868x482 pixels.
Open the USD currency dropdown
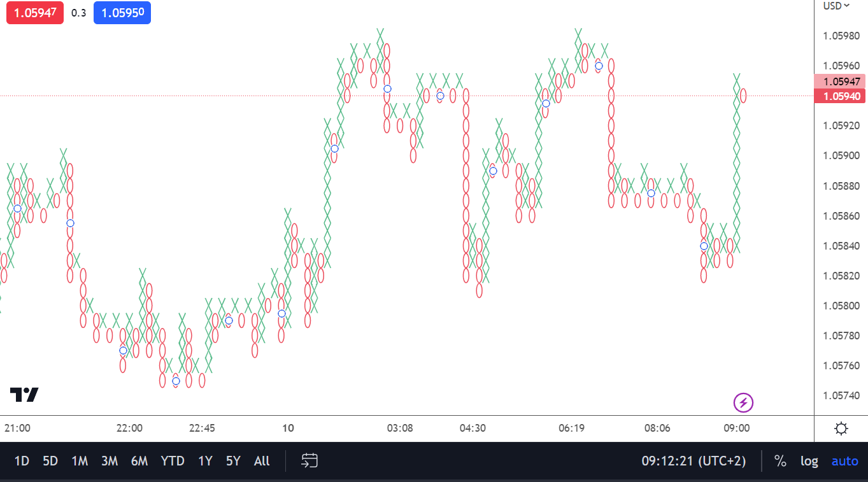point(836,6)
